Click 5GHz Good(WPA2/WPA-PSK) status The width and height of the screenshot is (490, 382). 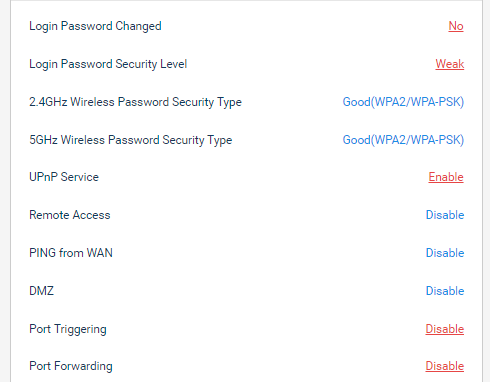(403, 140)
